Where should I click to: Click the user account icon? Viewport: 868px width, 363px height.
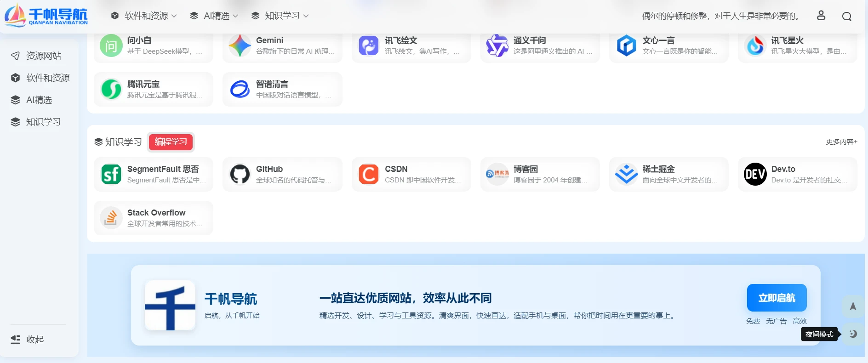coord(821,16)
